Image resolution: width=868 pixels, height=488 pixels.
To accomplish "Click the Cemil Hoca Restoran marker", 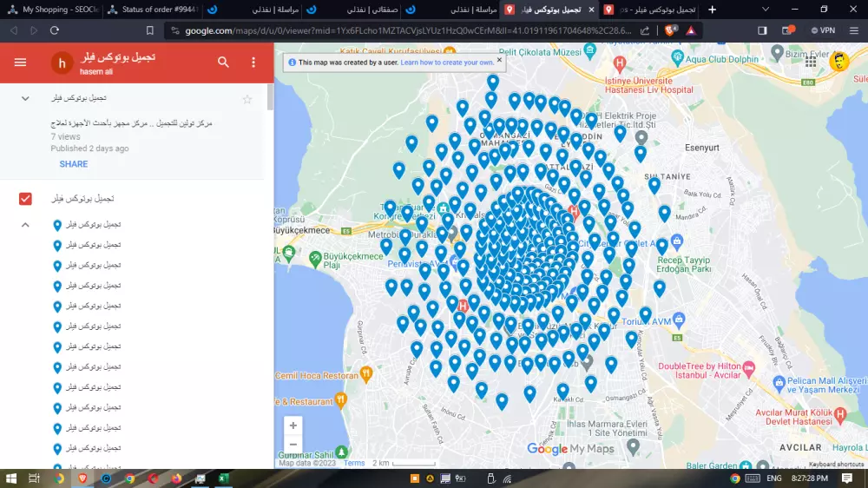I will (365, 374).
